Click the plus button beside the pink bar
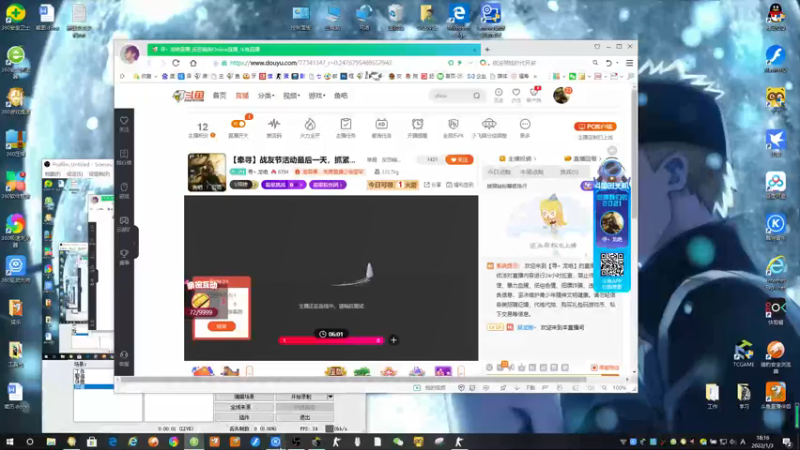The height and width of the screenshot is (450, 800). coord(393,340)
